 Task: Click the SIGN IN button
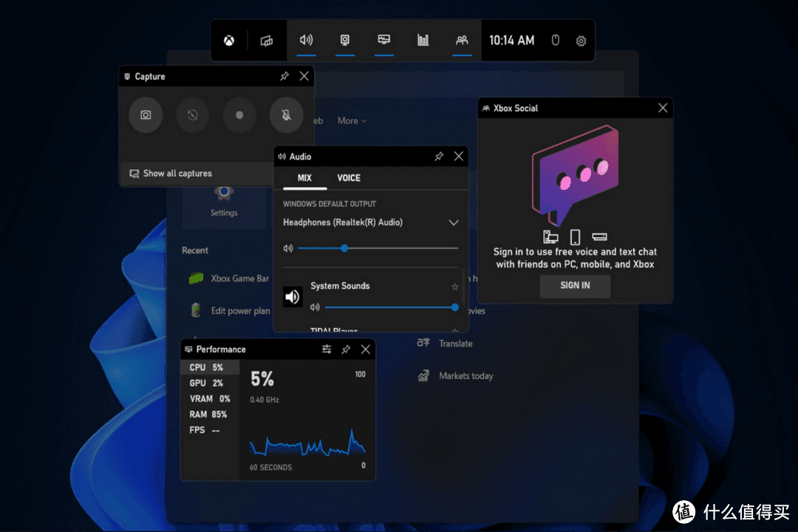pos(575,286)
